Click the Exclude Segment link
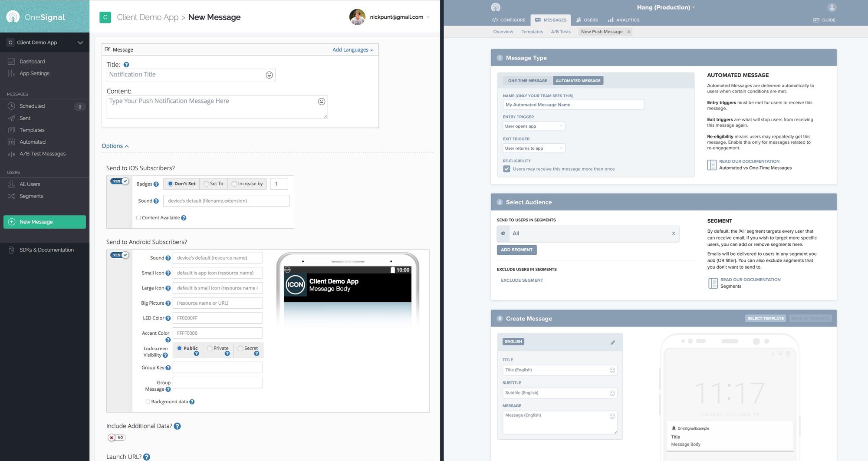Image resolution: width=868 pixels, height=461 pixels. 522,280
